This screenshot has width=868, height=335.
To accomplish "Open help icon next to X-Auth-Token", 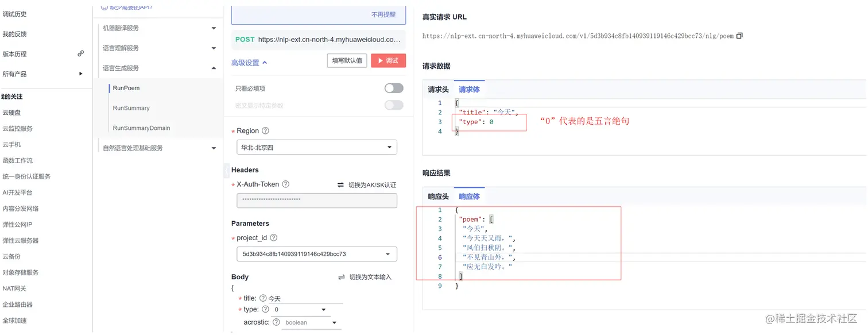I will pyautogui.click(x=285, y=184).
